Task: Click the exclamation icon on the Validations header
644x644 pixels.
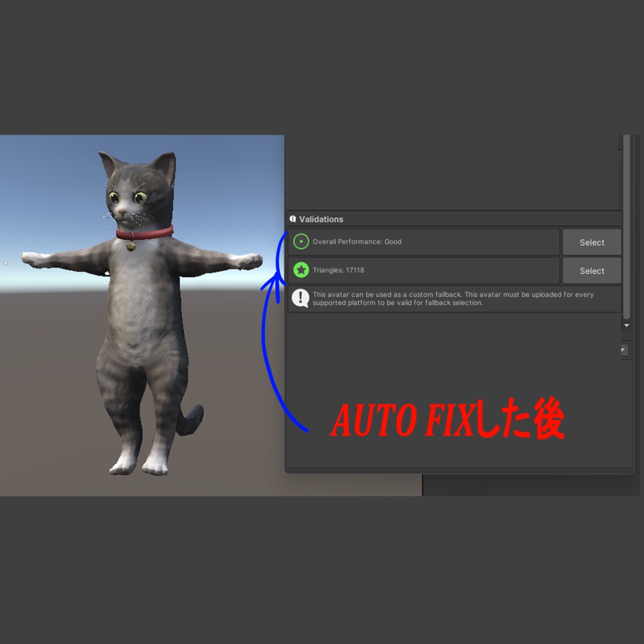Action: (293, 219)
